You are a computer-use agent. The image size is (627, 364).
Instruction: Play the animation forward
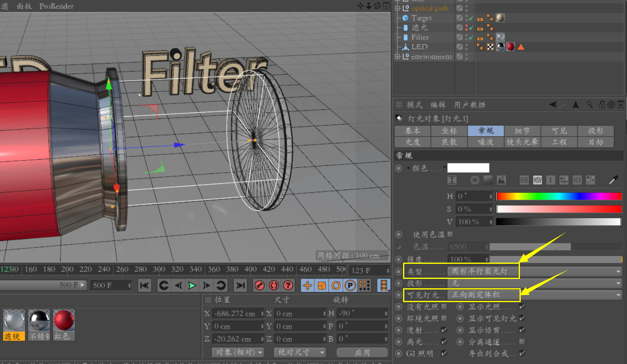192,285
